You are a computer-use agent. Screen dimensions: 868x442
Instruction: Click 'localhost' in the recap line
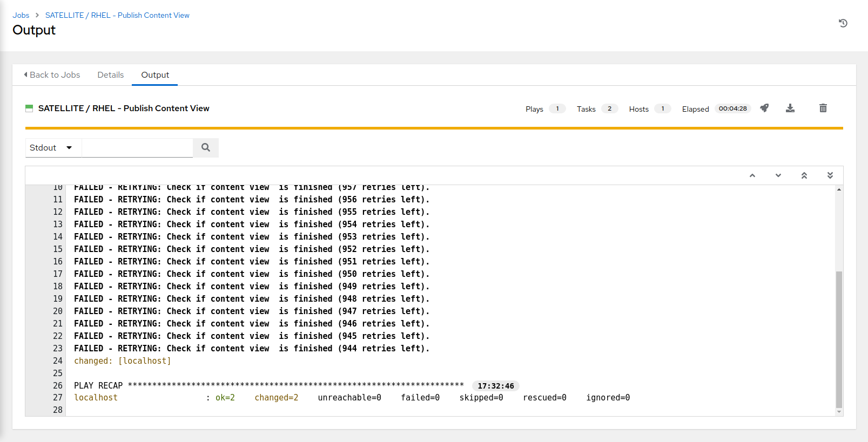click(96, 398)
